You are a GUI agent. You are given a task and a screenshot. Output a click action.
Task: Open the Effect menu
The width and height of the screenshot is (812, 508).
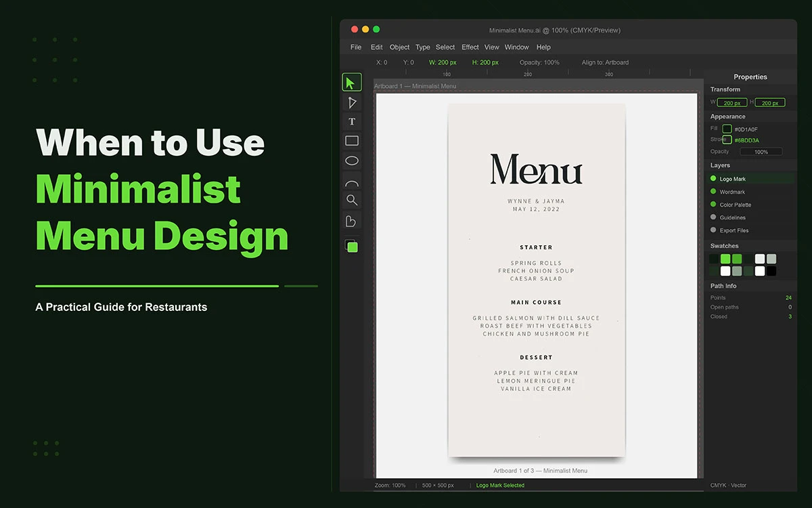(x=470, y=47)
